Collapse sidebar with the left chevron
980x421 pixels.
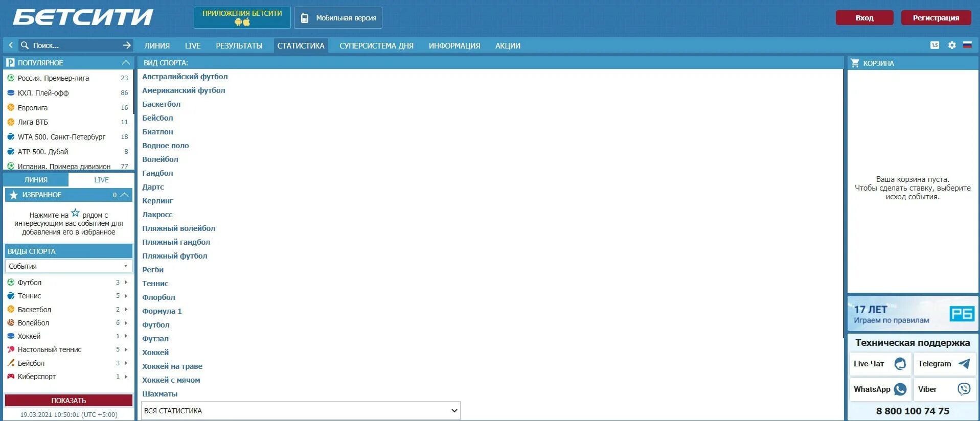tap(11, 45)
